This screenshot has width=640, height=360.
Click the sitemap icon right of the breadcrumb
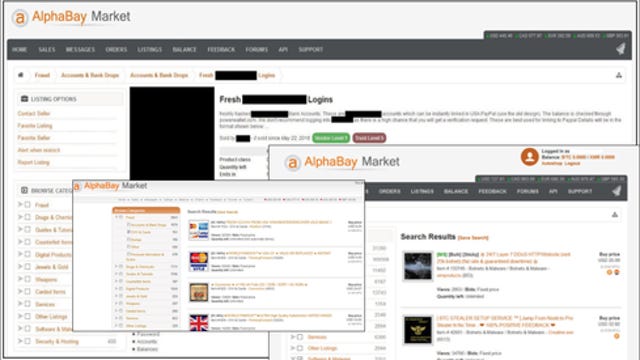[x=619, y=75]
